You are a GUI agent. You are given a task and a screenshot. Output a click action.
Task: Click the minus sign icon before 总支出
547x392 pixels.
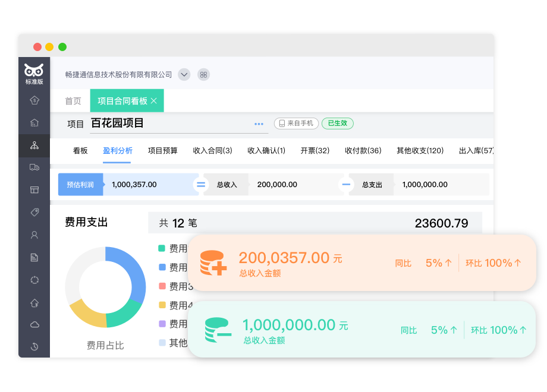click(x=346, y=185)
